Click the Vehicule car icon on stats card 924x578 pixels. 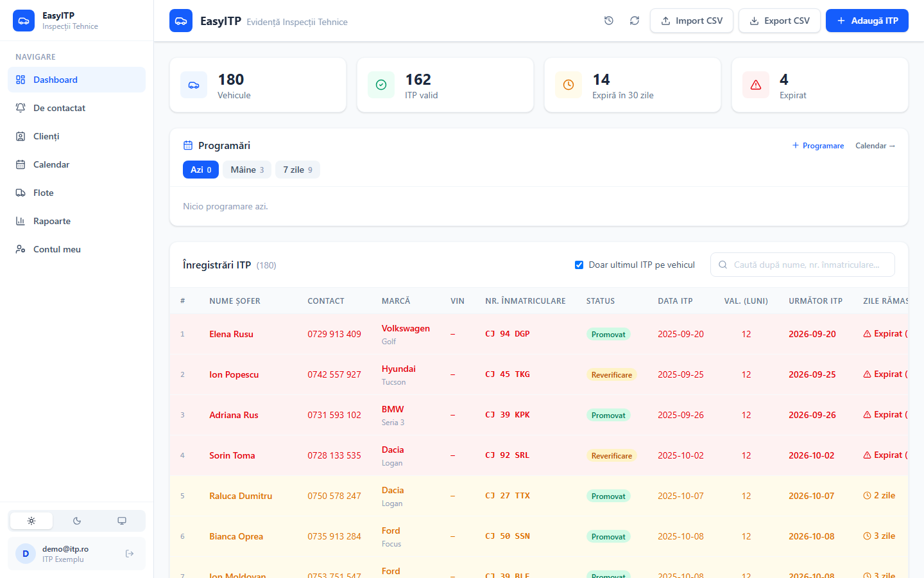(194, 85)
